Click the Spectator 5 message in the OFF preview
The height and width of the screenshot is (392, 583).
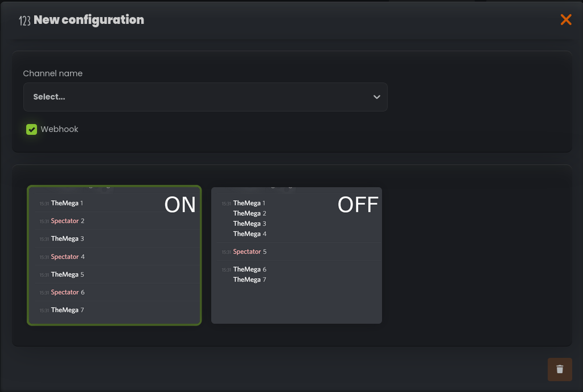tap(248, 251)
